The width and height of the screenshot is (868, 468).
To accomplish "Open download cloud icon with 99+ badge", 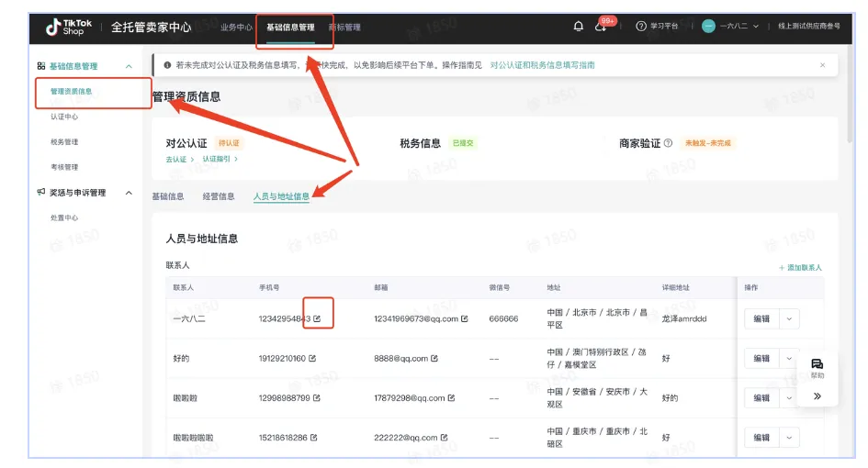I will [x=601, y=27].
